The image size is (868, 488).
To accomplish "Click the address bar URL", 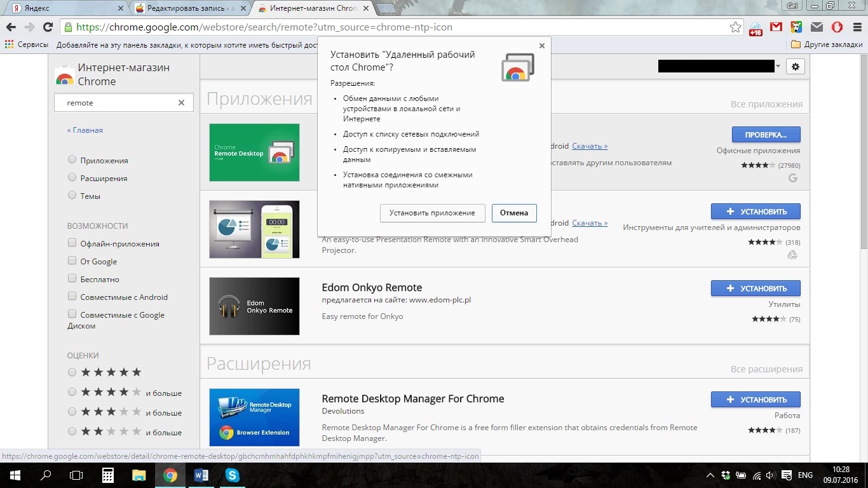I will (264, 27).
